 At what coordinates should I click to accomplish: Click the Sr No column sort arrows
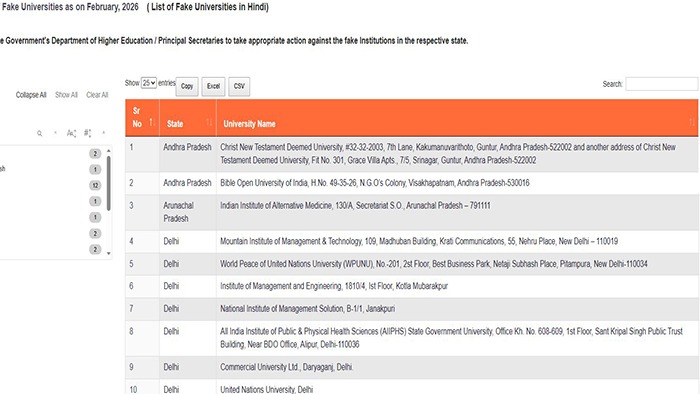click(152, 122)
